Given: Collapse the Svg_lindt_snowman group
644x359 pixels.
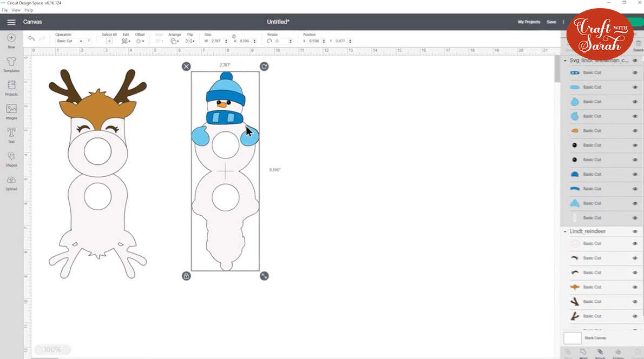Looking at the screenshot, I should point(565,61).
